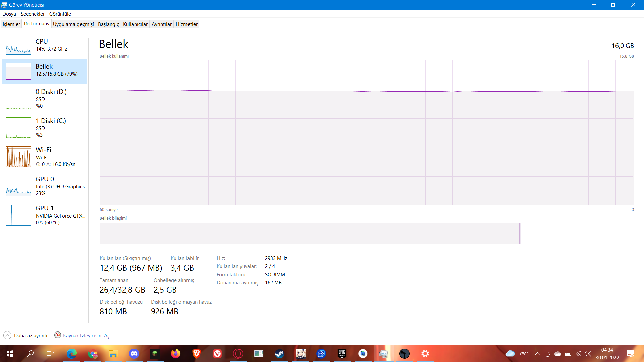Open Discord from the taskbar
Screen dimensions: 644x362
click(x=134, y=354)
